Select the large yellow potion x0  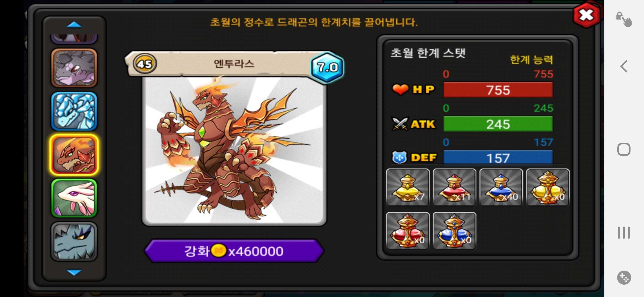coord(548,187)
